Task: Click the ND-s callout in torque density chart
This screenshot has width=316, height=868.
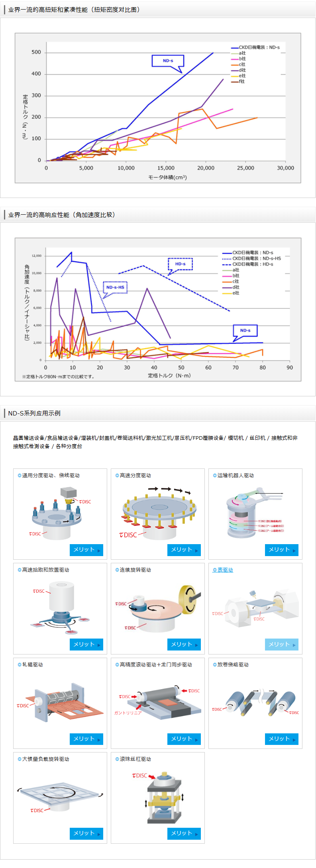Action: [x=168, y=61]
